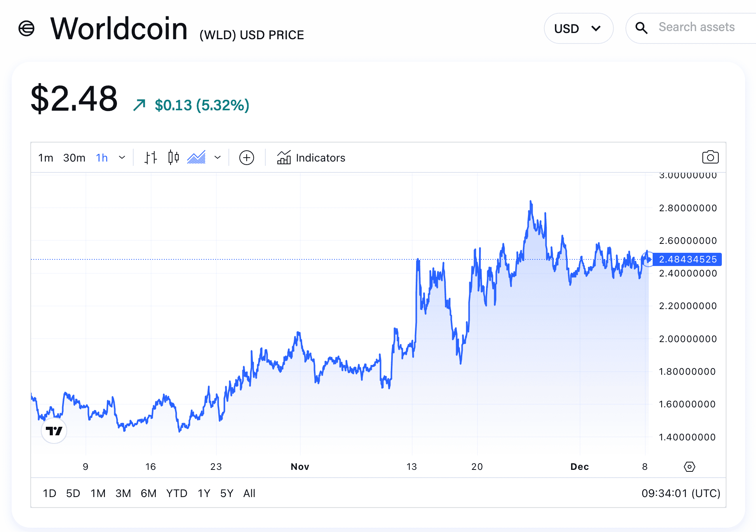Switch timeframe to 30m
The width and height of the screenshot is (756, 532).
pyautogui.click(x=74, y=158)
